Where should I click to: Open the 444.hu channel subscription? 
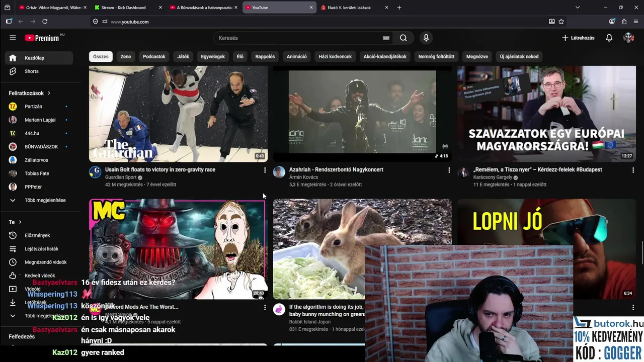[39, 133]
